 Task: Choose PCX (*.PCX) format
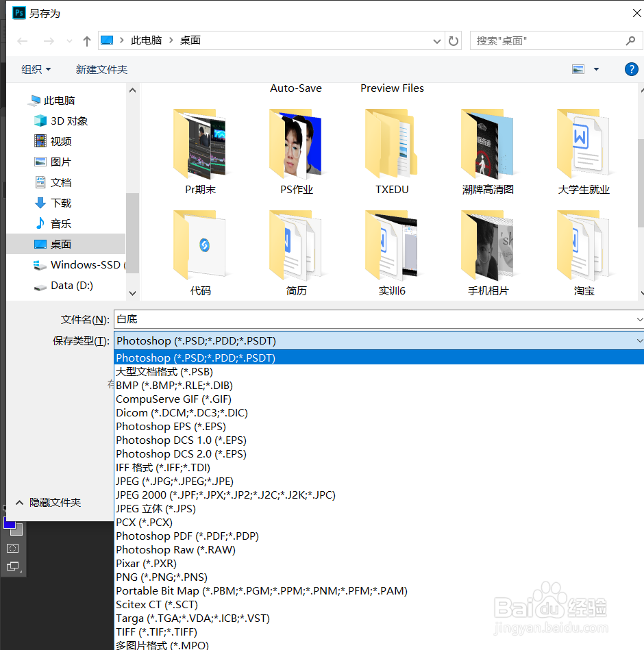click(x=379, y=523)
